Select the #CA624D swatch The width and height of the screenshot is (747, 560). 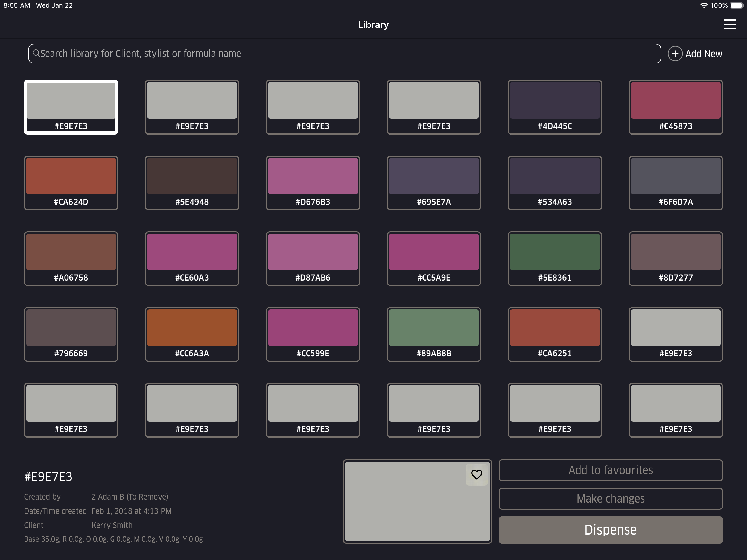(x=71, y=183)
